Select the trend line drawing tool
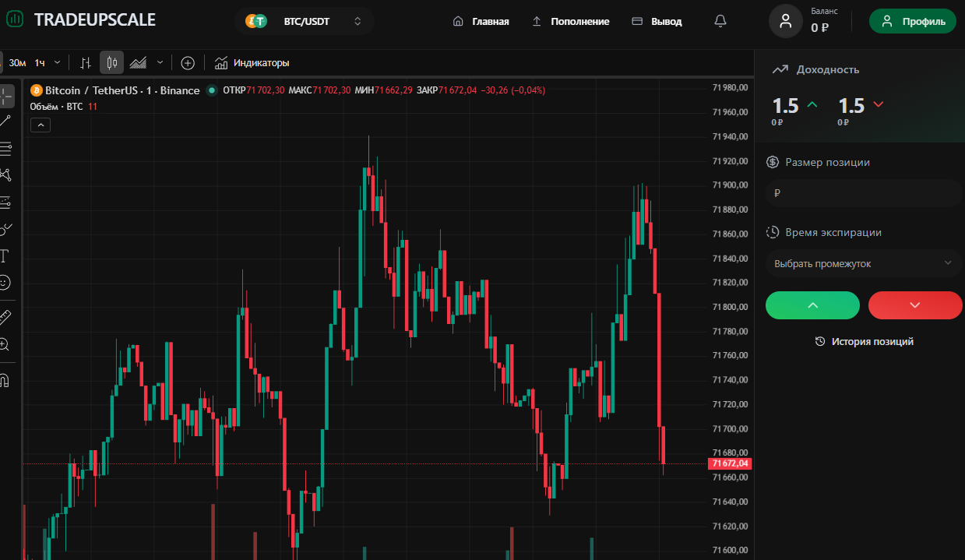The image size is (965, 560). point(5,121)
